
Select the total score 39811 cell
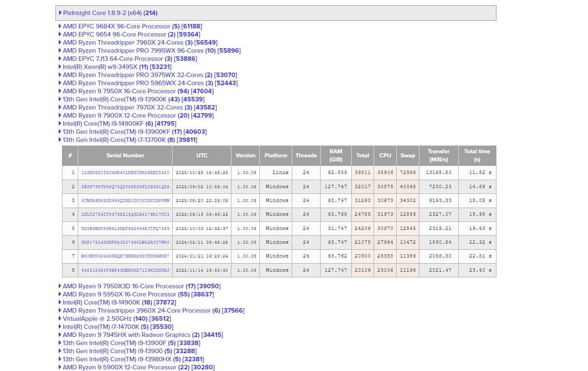click(363, 173)
